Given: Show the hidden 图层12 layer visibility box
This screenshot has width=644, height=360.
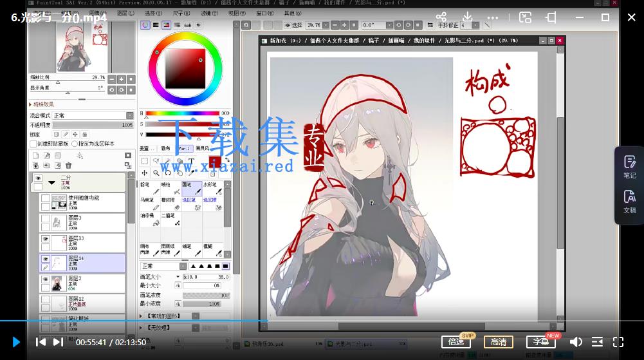Looking at the screenshot, I should click(45, 299).
